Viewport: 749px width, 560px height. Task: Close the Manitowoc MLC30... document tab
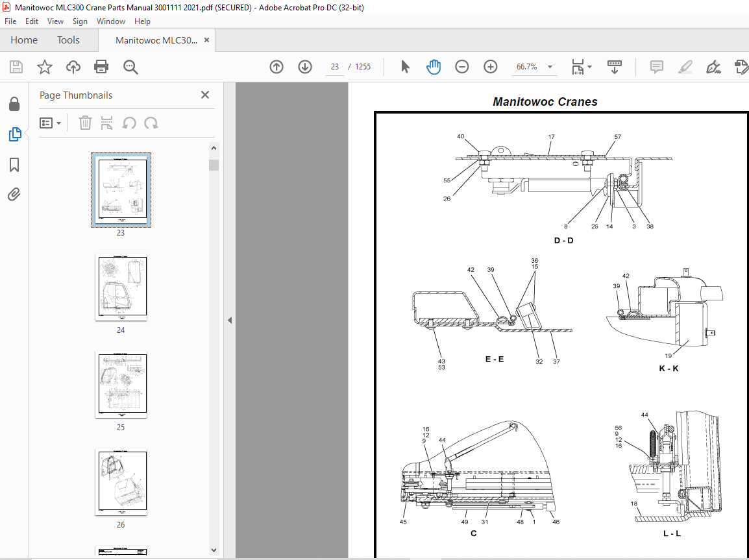[x=206, y=40]
